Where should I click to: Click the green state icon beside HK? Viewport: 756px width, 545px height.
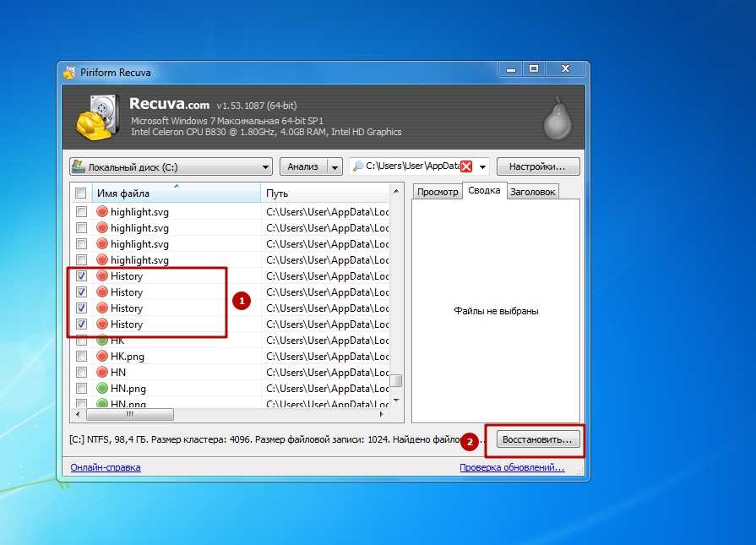pos(101,340)
